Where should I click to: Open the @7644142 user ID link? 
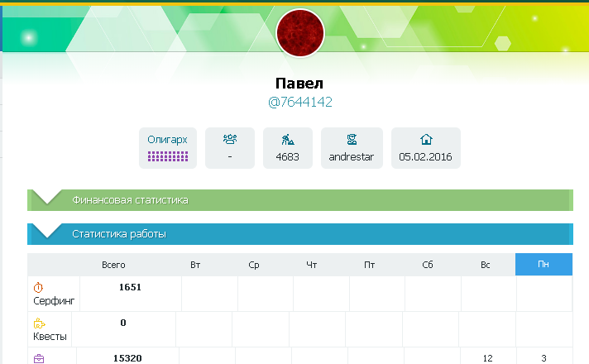point(299,103)
